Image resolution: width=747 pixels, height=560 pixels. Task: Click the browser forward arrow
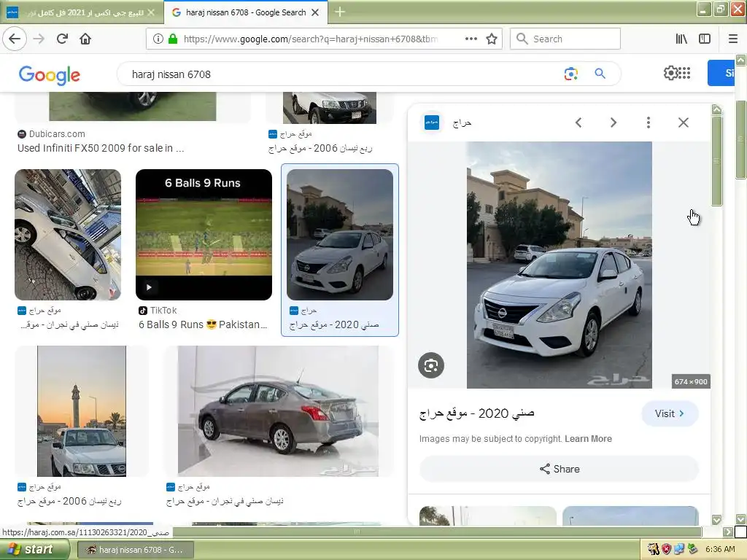[x=39, y=39]
